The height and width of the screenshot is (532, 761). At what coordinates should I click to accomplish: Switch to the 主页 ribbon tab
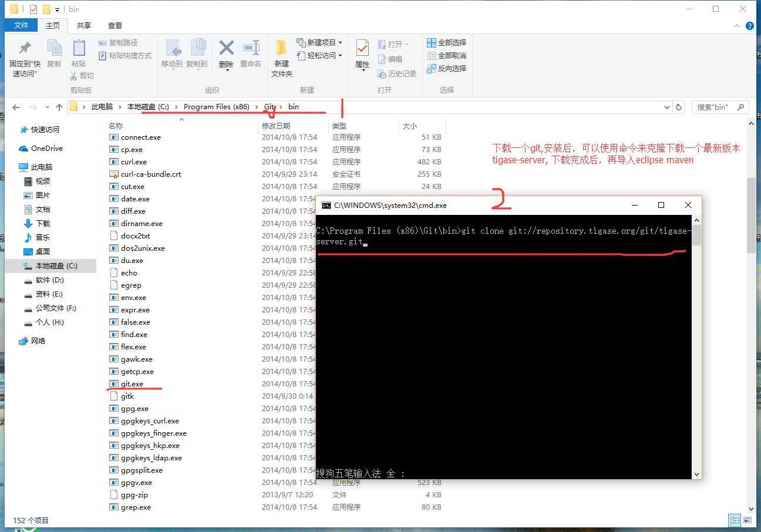tap(53, 25)
